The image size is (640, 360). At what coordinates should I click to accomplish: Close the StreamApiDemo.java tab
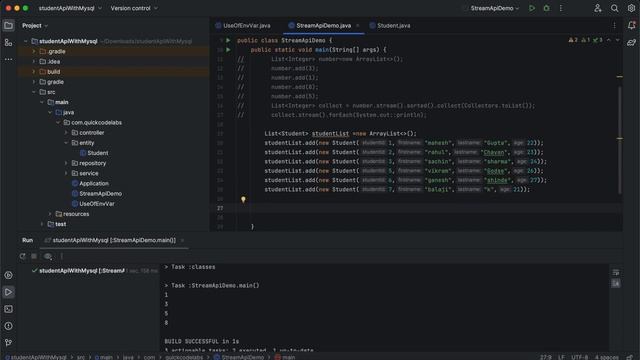(x=358, y=25)
